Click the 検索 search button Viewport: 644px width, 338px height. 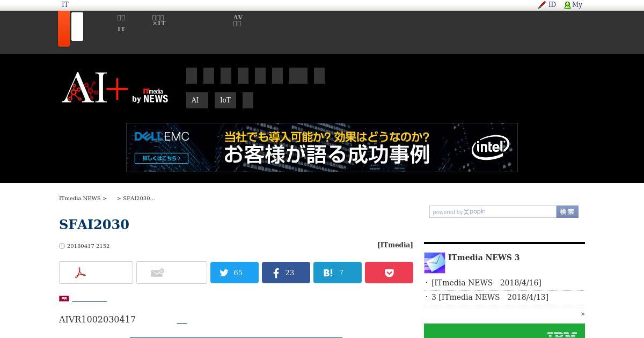(567, 212)
